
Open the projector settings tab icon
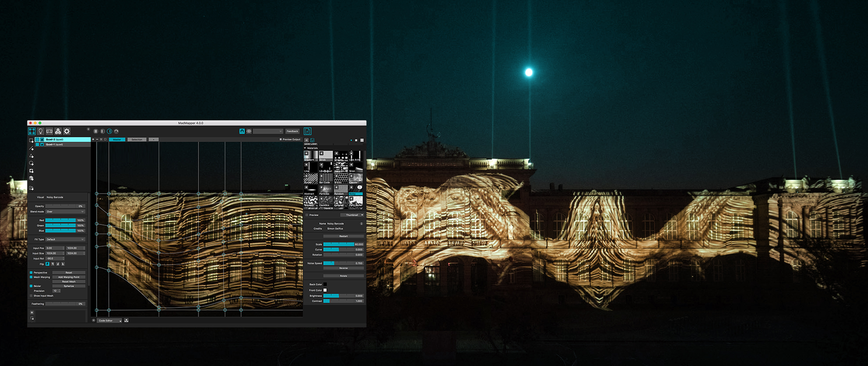(50, 131)
